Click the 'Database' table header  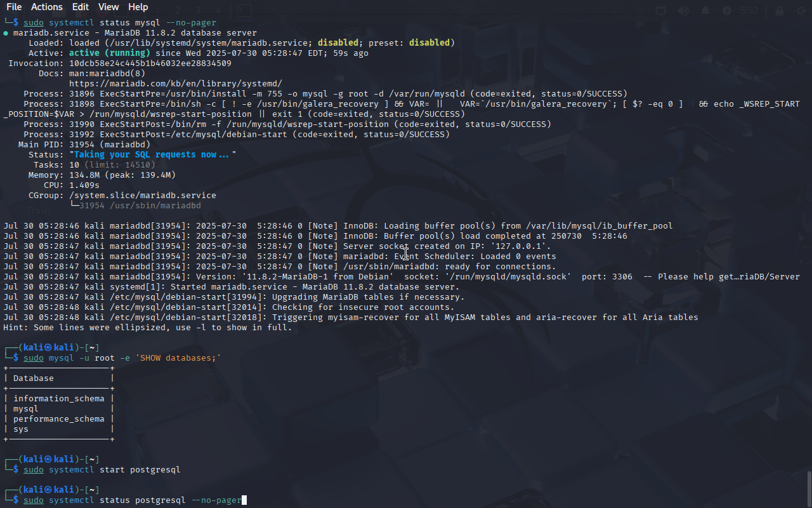click(34, 378)
